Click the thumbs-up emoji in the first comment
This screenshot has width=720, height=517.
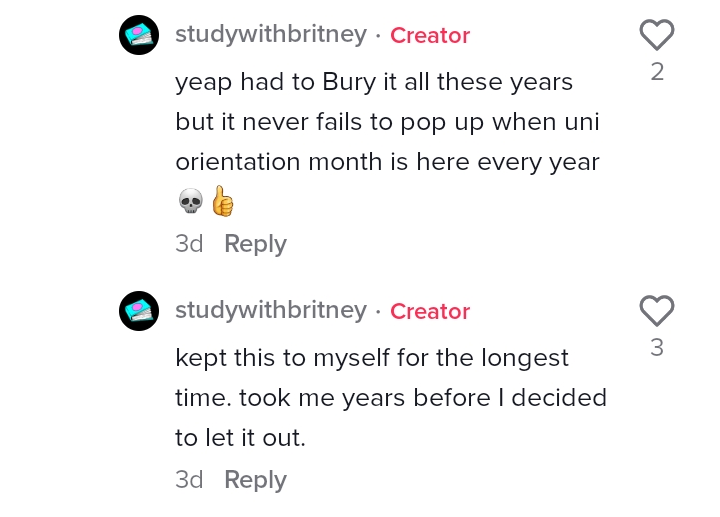coord(223,201)
